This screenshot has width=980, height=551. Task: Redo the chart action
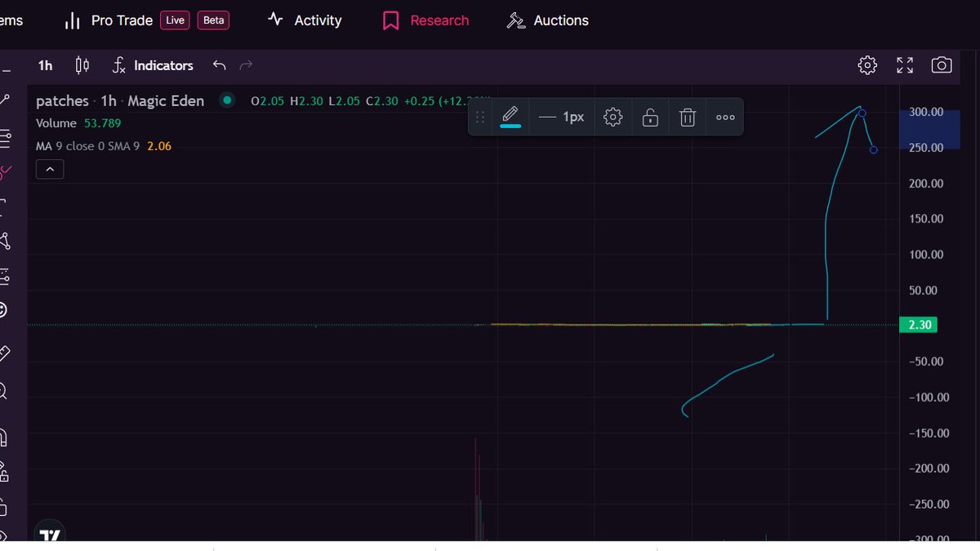[x=247, y=65]
